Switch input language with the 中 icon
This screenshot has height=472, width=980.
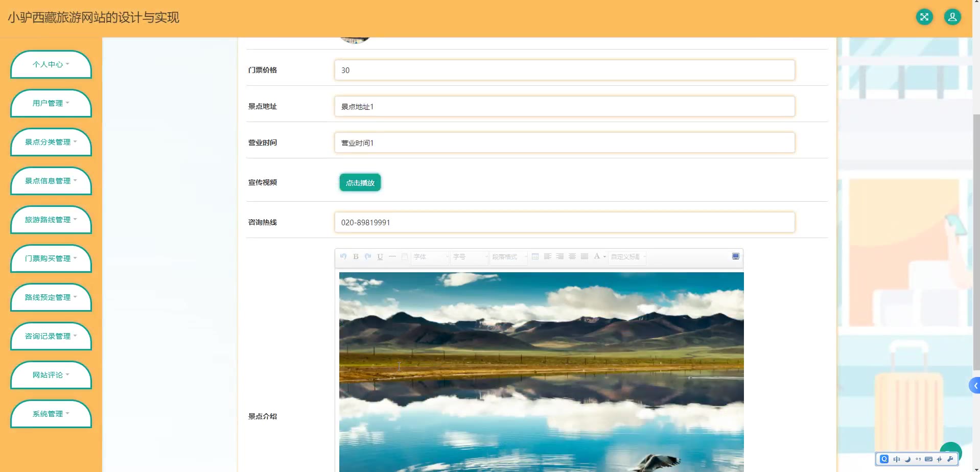[x=897, y=459]
